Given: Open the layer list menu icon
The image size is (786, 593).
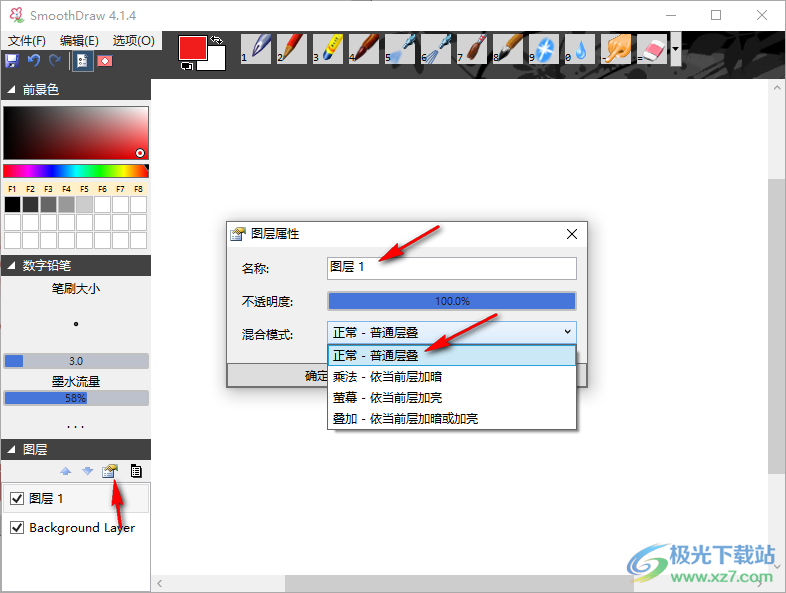Looking at the screenshot, I should [x=136, y=471].
